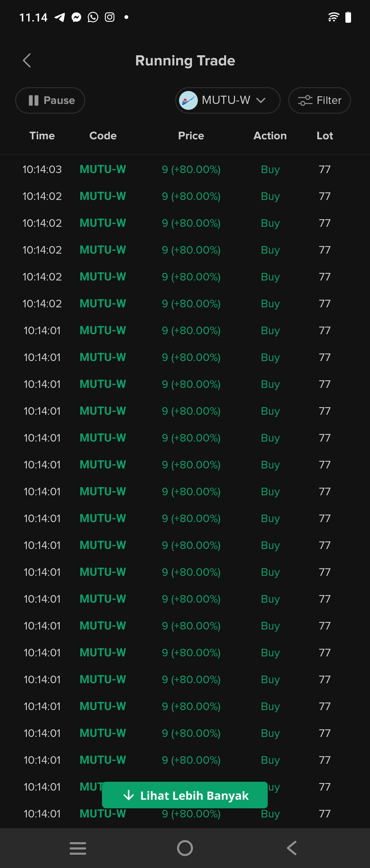Tap the Price column header
Image resolution: width=370 pixels, height=868 pixels.
[191, 136]
